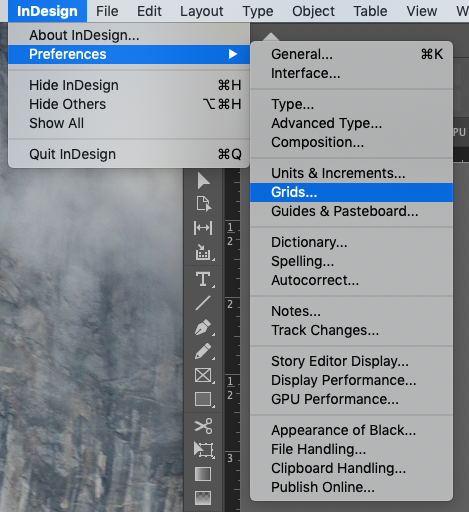Select the Content Collector tool
This screenshot has width=469, height=512.
(204, 252)
